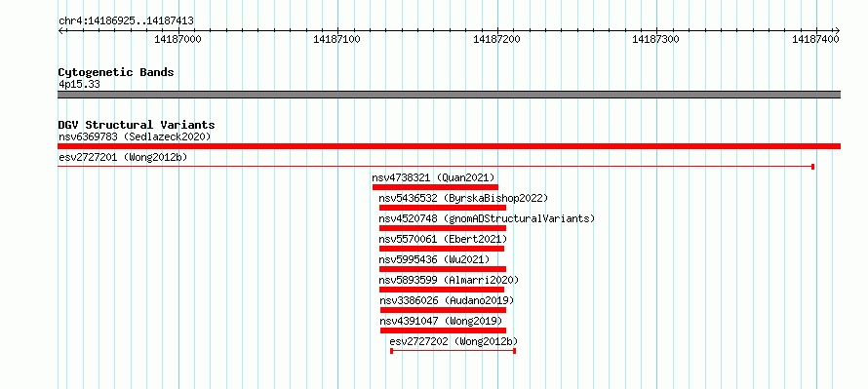This screenshot has height=389, width=868.
Task: Open nsv4391047 (Wong2019) label
Action: pos(441,321)
